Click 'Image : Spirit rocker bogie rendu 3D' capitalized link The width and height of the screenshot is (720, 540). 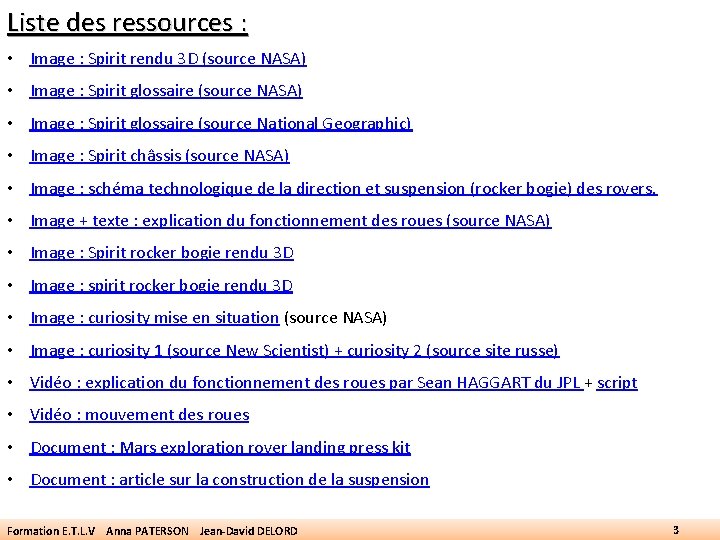162,253
